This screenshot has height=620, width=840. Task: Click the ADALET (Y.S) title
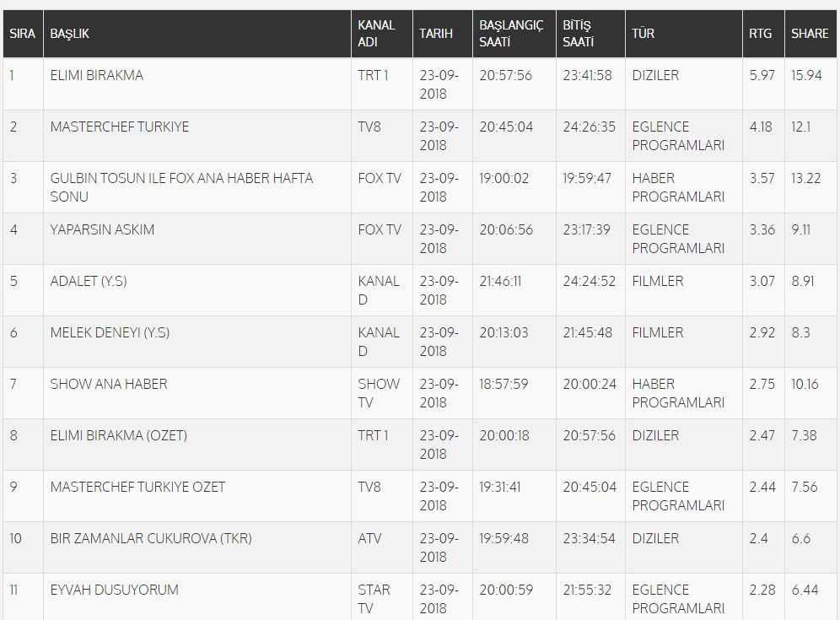tap(89, 282)
